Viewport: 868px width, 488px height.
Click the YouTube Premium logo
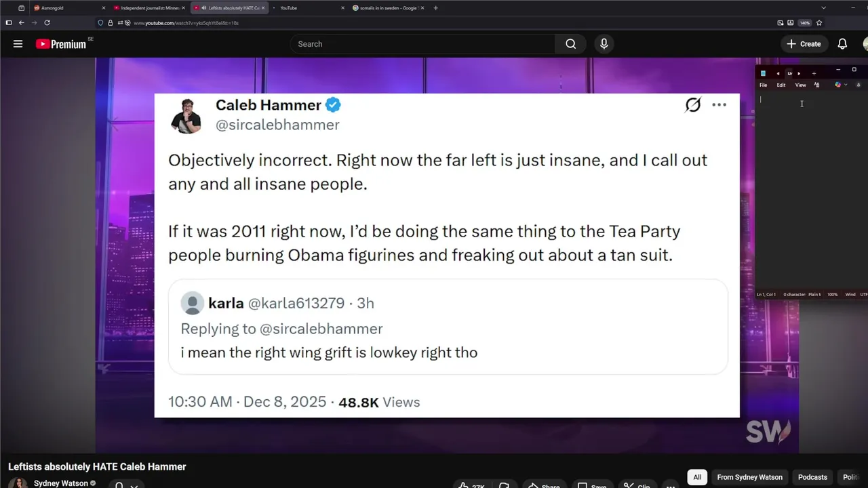(61, 44)
